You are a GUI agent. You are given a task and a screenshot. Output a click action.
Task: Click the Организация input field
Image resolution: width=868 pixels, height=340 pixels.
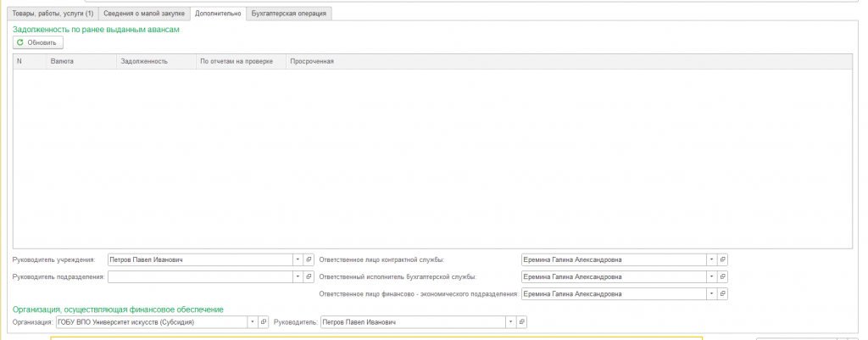[151, 321]
